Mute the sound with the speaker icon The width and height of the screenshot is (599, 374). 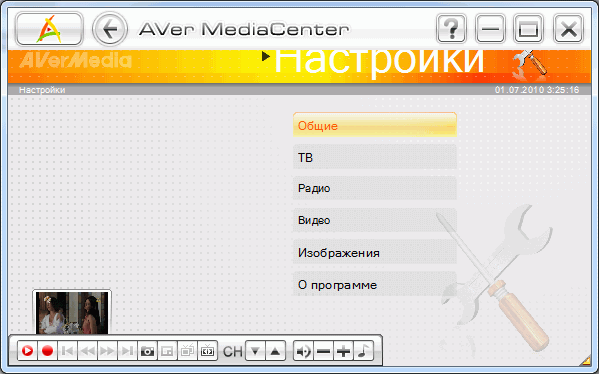(x=303, y=351)
